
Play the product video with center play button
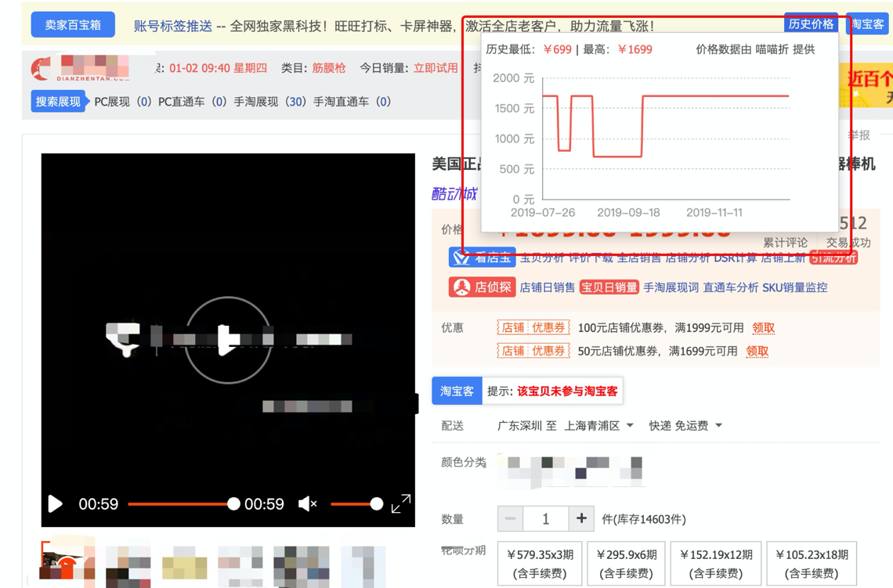click(229, 340)
